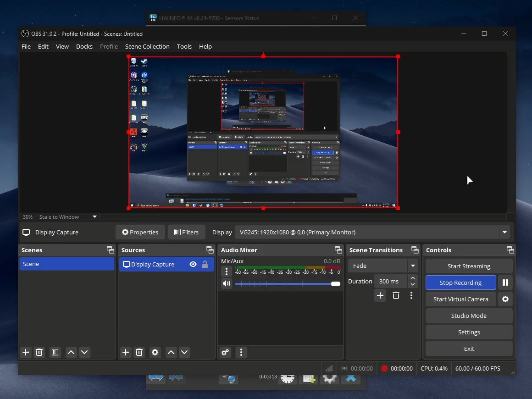Viewport: 532px width, 399px height.
Task: Open transition properties three-dot menu
Action: point(411,295)
